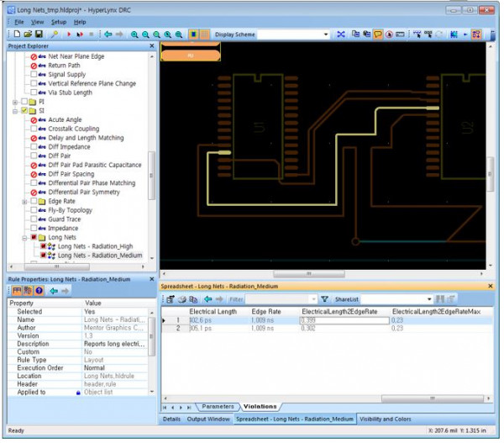Expand the Edge Rate folder node
This screenshot has width=504, height=443.
point(24,201)
